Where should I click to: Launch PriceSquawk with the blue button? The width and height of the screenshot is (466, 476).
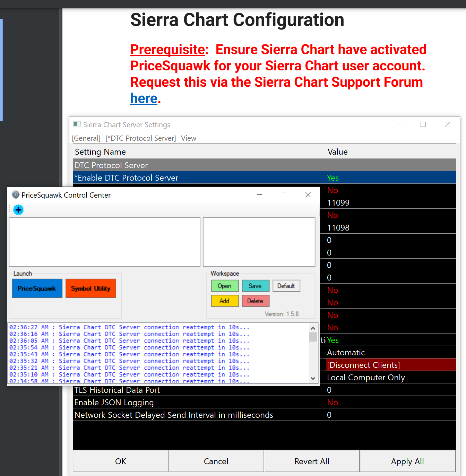[37, 288]
